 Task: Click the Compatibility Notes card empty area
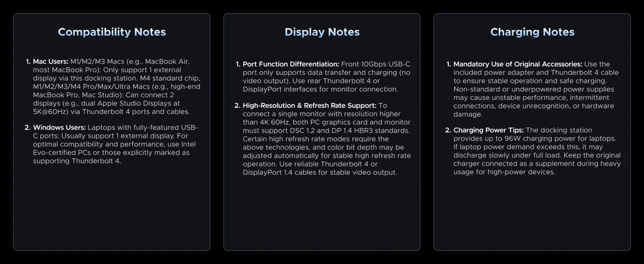click(x=112, y=206)
